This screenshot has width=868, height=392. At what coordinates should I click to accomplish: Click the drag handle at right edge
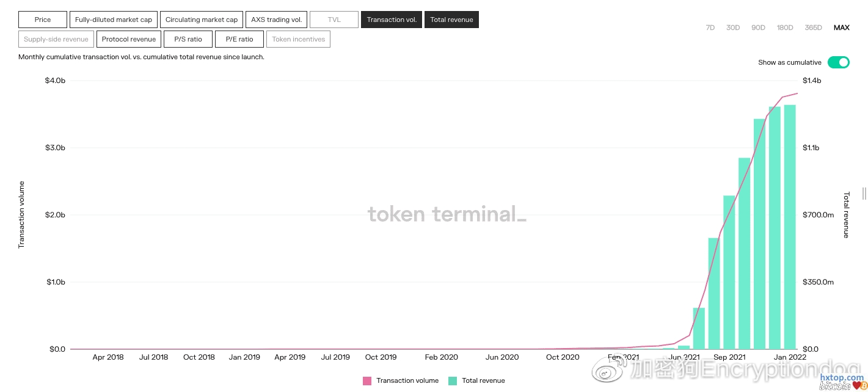pyautogui.click(x=864, y=194)
